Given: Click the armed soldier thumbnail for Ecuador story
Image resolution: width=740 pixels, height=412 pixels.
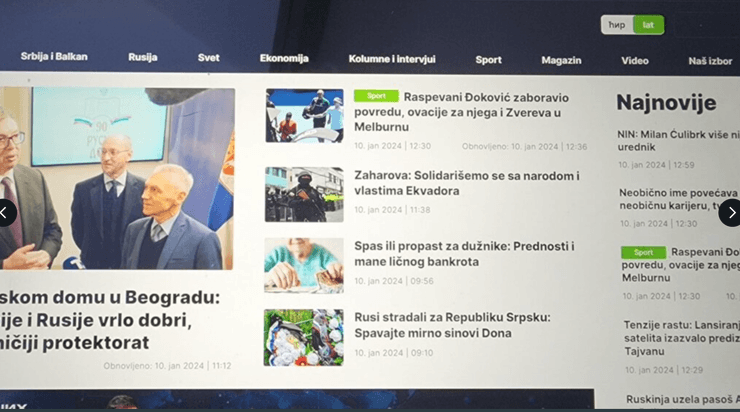Looking at the screenshot, I should click(304, 194).
